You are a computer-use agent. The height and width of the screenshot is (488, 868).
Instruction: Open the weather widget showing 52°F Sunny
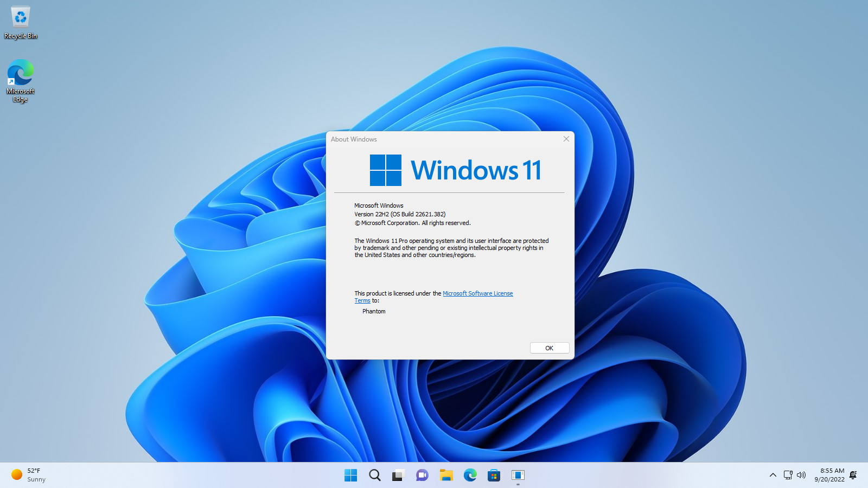[x=27, y=475]
